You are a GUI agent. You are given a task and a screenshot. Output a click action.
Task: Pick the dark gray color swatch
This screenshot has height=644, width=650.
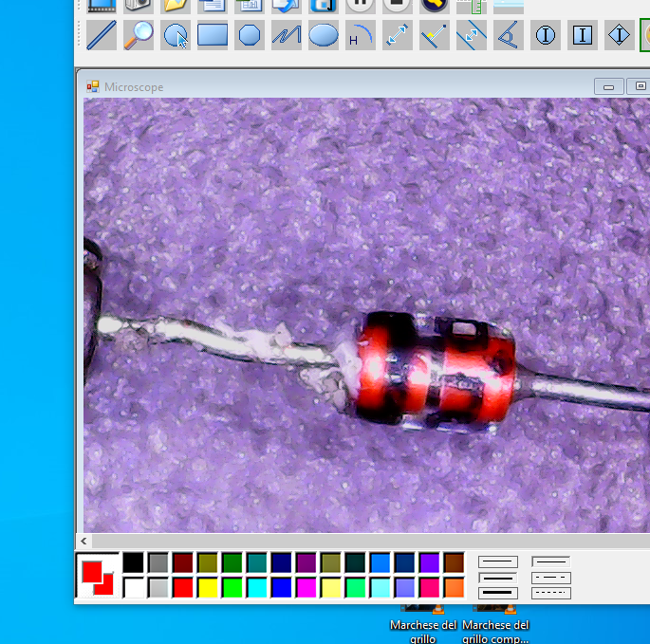click(x=158, y=562)
